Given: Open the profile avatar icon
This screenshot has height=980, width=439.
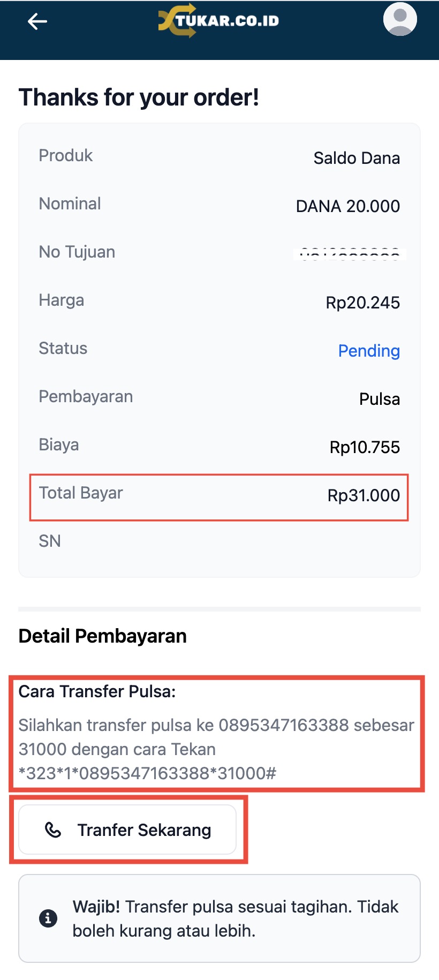Looking at the screenshot, I should click(400, 19).
